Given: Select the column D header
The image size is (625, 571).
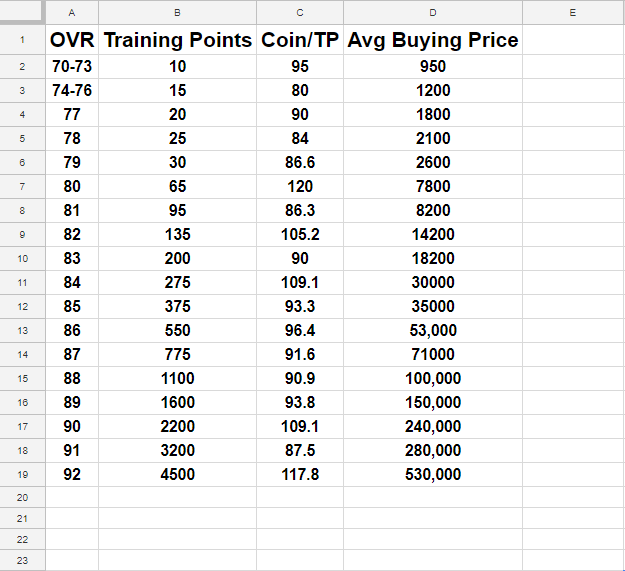Looking at the screenshot, I should [433, 12].
